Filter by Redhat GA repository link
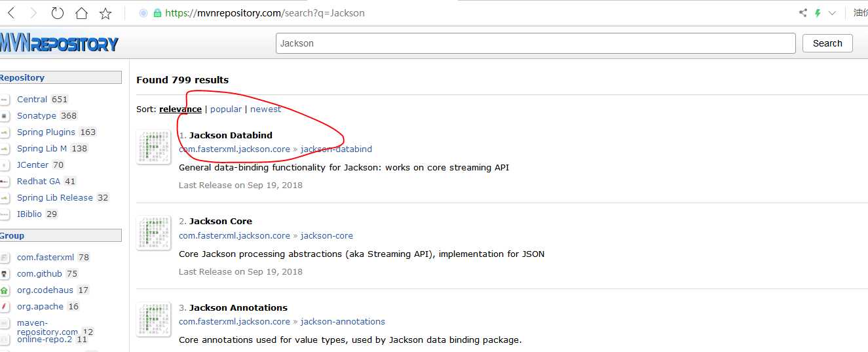 coord(39,182)
